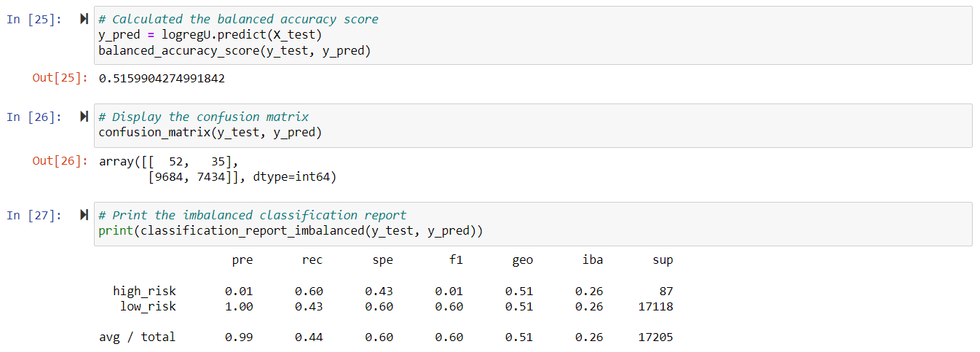Click the low_risk row label

pos(148,307)
